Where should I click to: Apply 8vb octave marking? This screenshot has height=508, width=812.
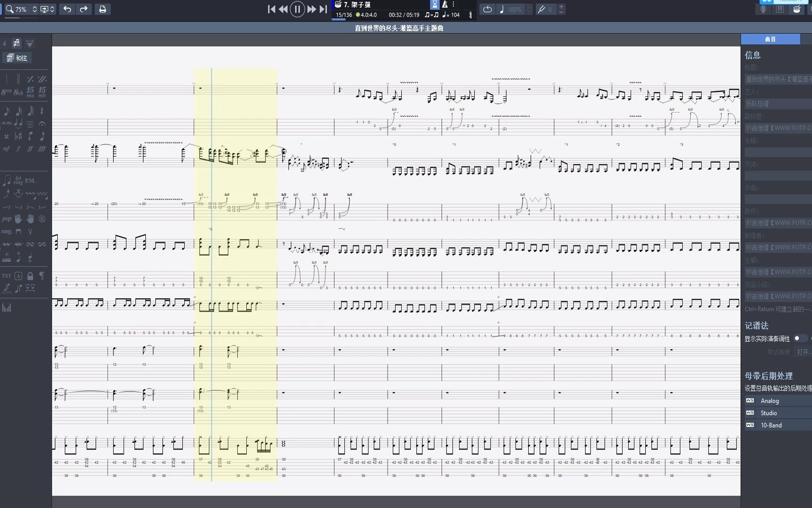coord(18,92)
